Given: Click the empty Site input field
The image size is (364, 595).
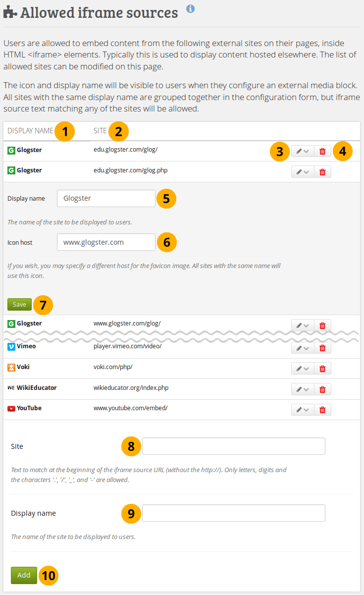Looking at the screenshot, I should pyautogui.click(x=233, y=446).
